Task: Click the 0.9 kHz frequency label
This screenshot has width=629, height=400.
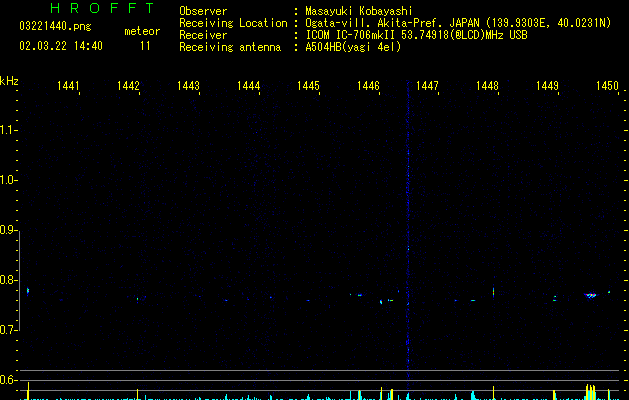Action: [8, 230]
